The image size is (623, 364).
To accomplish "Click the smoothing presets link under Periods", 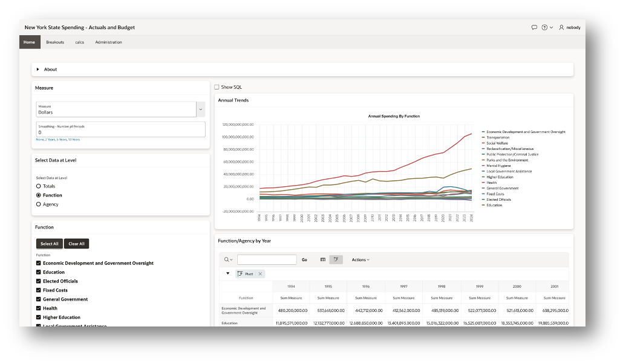I will (x=58, y=140).
